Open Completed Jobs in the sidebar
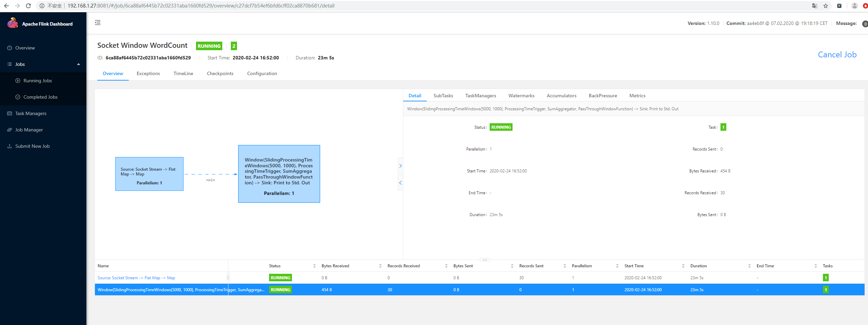Image resolution: width=868 pixels, height=325 pixels. [x=43, y=97]
